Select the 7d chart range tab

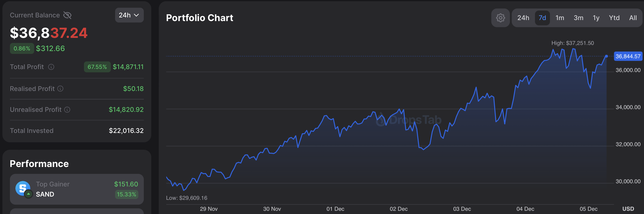tap(542, 18)
